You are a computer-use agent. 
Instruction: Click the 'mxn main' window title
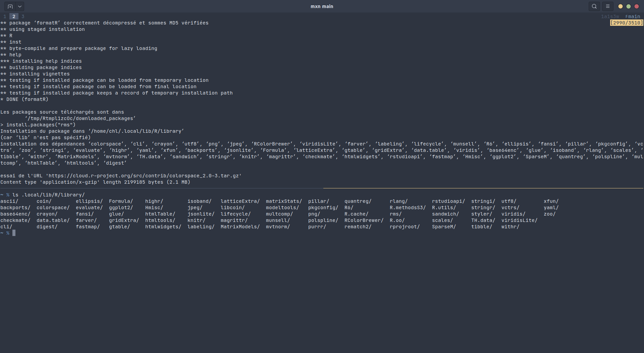coord(322,6)
